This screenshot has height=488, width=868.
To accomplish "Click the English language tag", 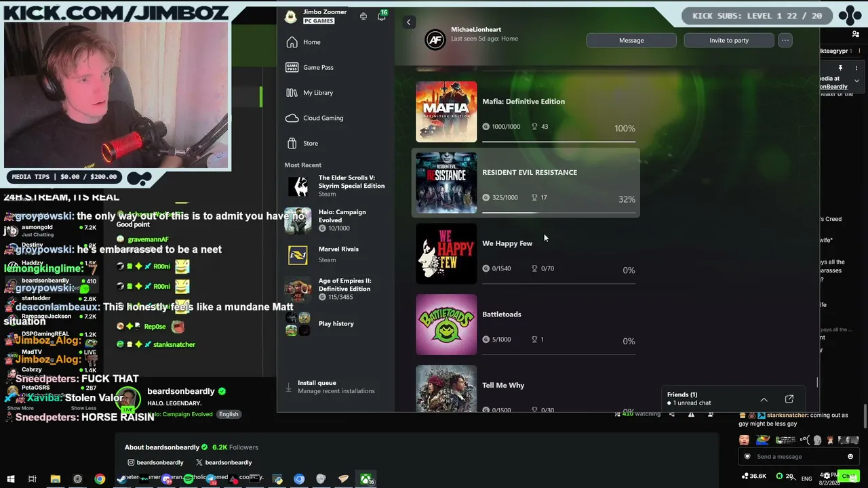I will click(229, 414).
